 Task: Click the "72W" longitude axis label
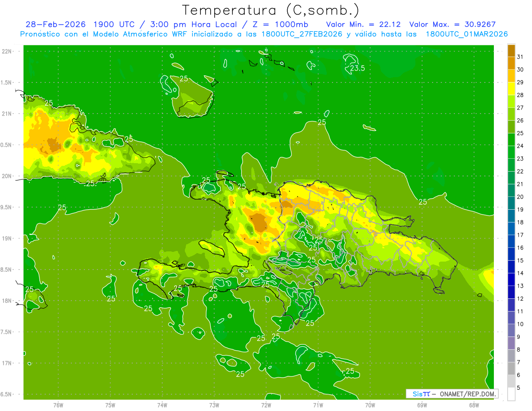click(x=266, y=405)
